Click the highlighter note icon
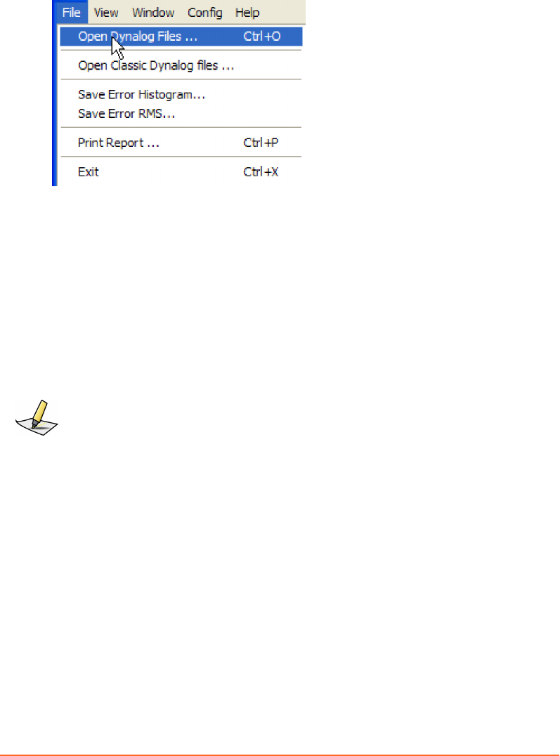The height and width of the screenshot is (756, 560). [x=37, y=417]
